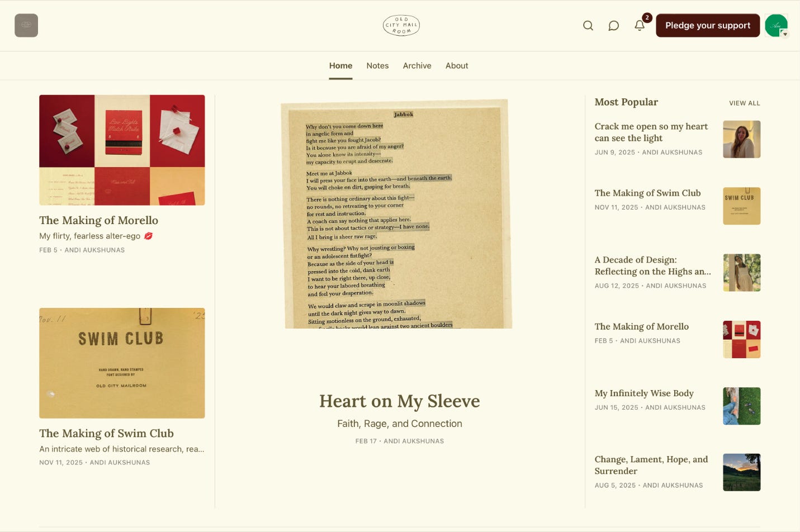This screenshot has width=800, height=532.
Task: Open notifications bell with badge
Action: [x=640, y=25]
